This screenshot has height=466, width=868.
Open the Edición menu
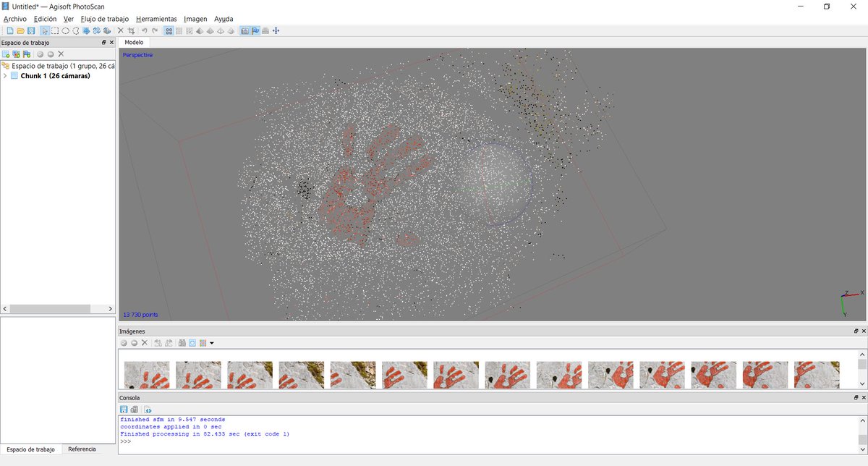(x=45, y=19)
